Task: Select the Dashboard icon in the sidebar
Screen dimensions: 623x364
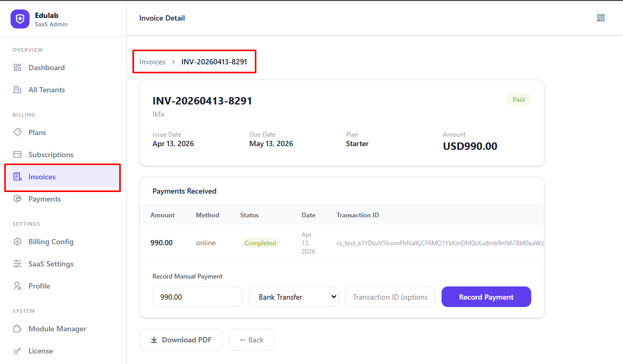Action: coord(18,68)
